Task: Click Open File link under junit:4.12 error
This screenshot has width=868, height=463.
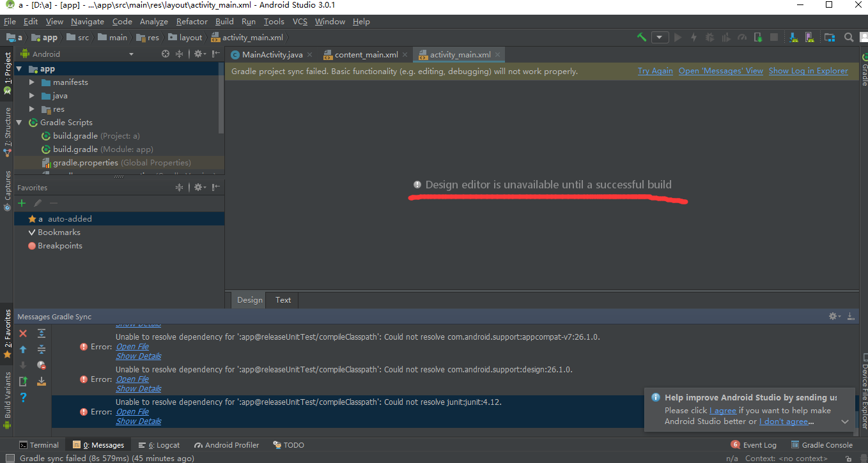Action: coord(132,412)
